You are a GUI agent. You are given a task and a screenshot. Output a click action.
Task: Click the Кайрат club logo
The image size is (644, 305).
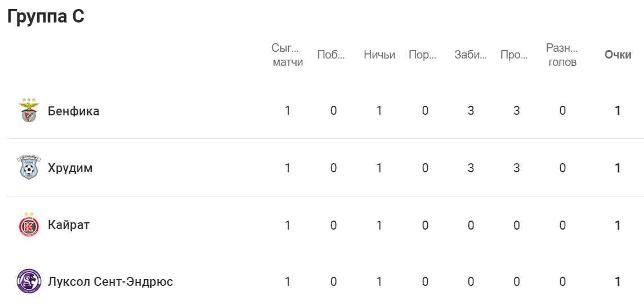pos(29,225)
